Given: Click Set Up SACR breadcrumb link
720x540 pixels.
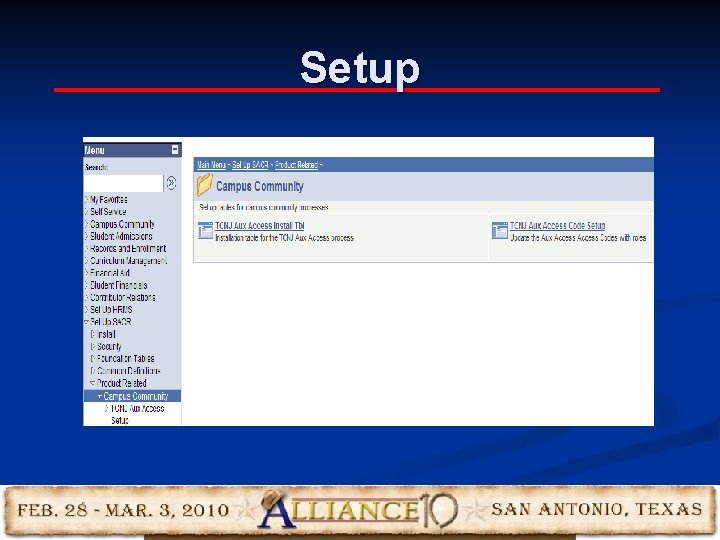Looking at the screenshot, I should [250, 165].
